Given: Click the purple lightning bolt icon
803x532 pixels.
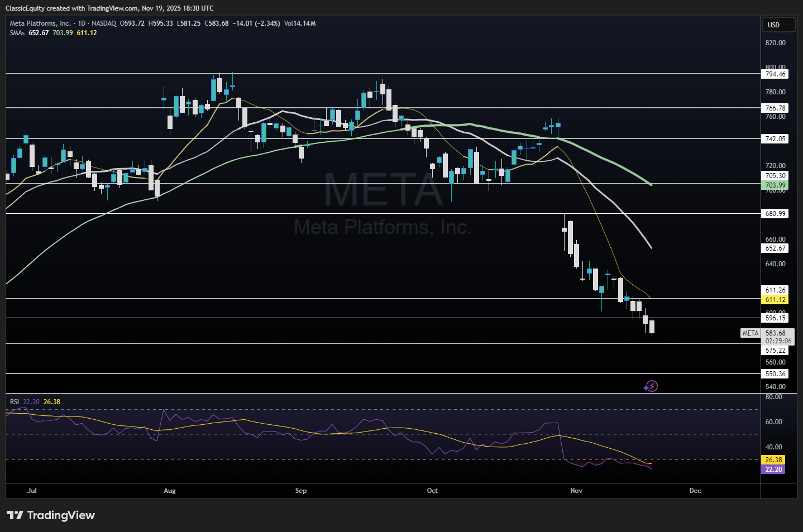Looking at the screenshot, I should (651, 386).
